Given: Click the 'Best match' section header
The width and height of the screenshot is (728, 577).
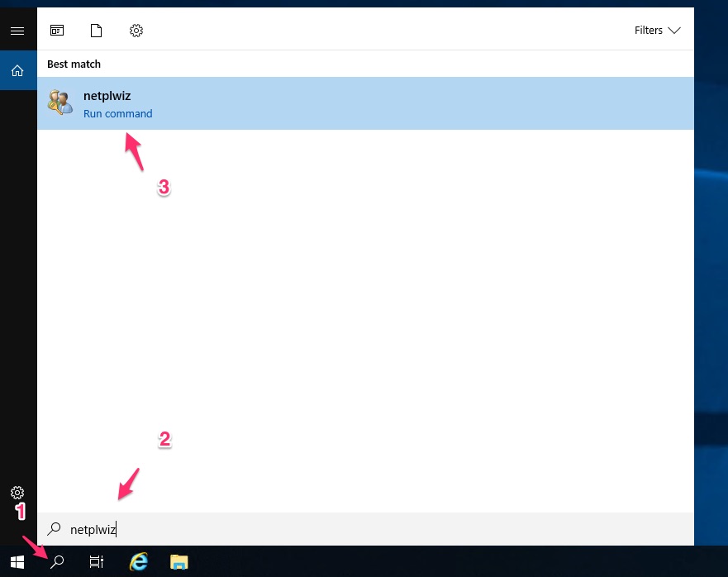Looking at the screenshot, I should coord(74,64).
